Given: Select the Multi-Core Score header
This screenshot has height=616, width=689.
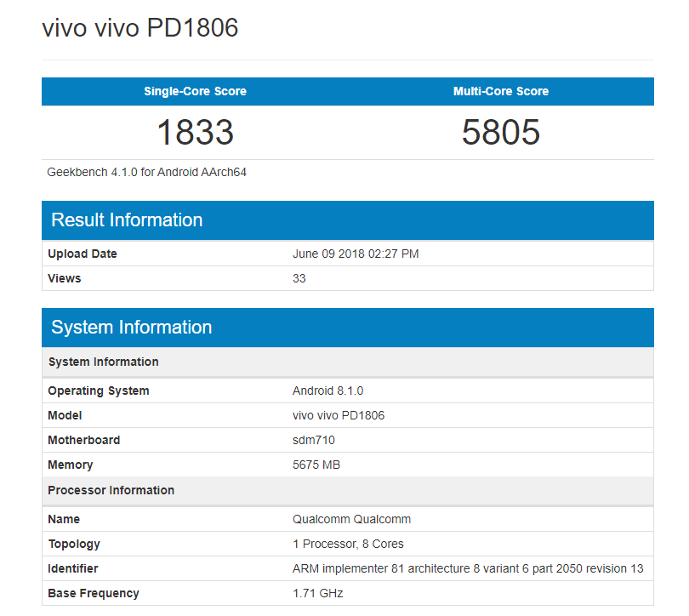Looking at the screenshot, I should (x=500, y=91).
